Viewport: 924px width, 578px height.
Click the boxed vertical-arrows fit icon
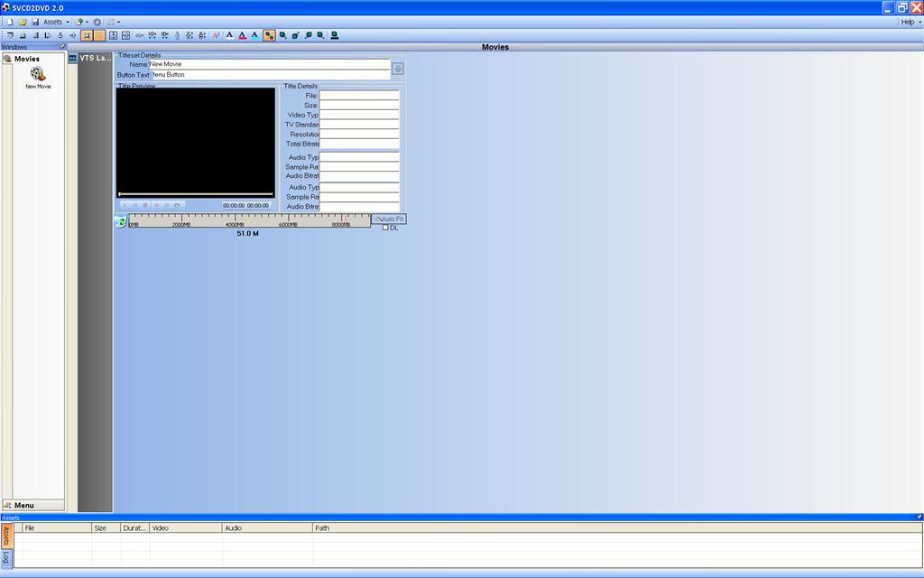tap(113, 35)
